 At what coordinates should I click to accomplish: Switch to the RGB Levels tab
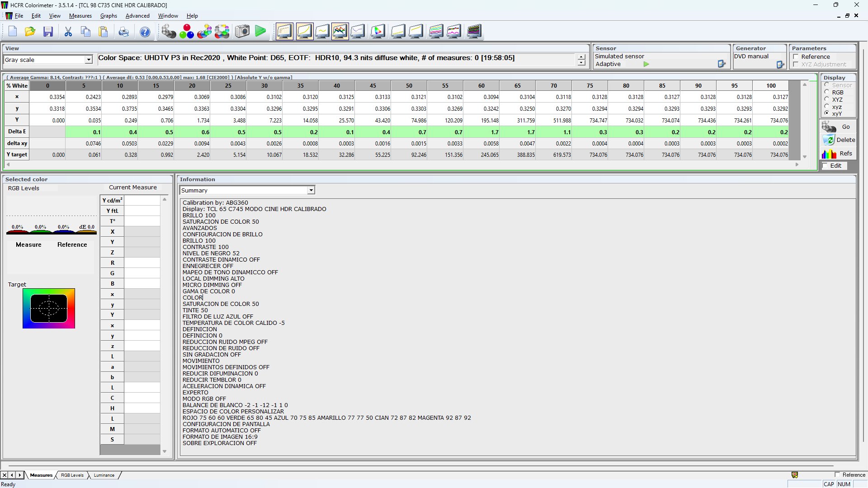point(72,475)
